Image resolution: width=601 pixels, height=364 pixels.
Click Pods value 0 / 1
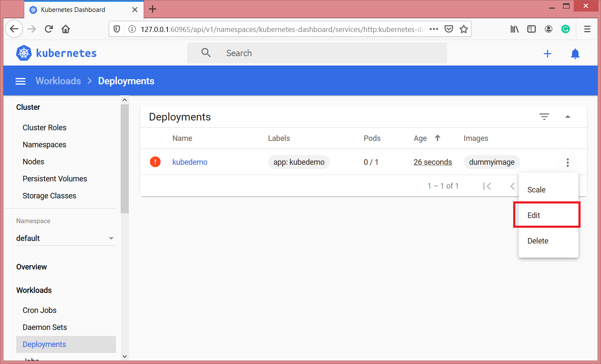tap(371, 162)
